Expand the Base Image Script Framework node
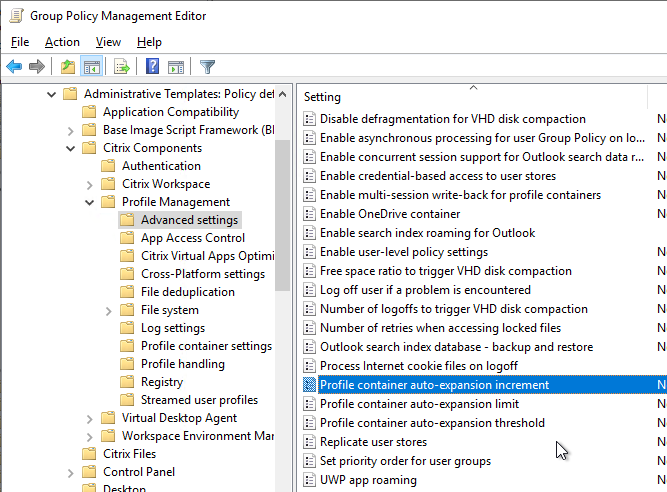This screenshot has height=492, width=667. tap(71, 130)
